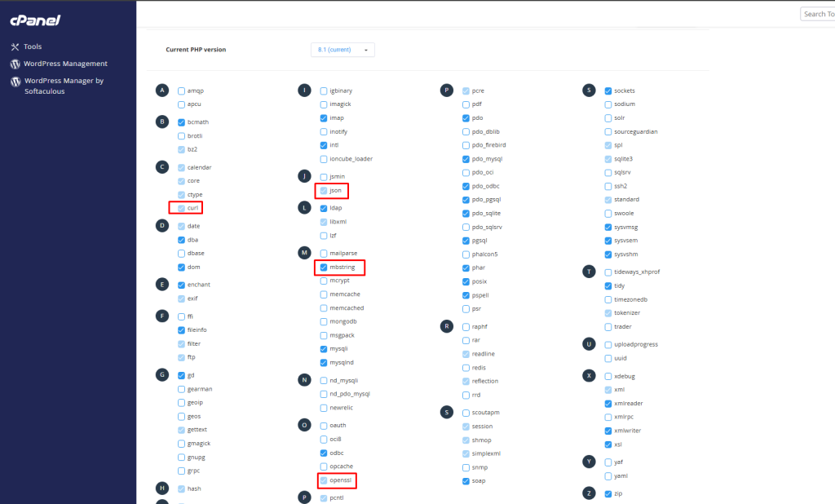Click the WordPress Management icon
835x504 pixels.
coord(15,64)
